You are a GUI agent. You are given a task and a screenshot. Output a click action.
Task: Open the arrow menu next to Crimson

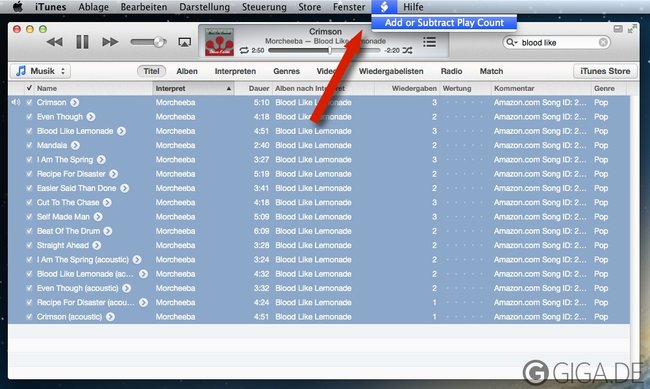click(x=75, y=102)
